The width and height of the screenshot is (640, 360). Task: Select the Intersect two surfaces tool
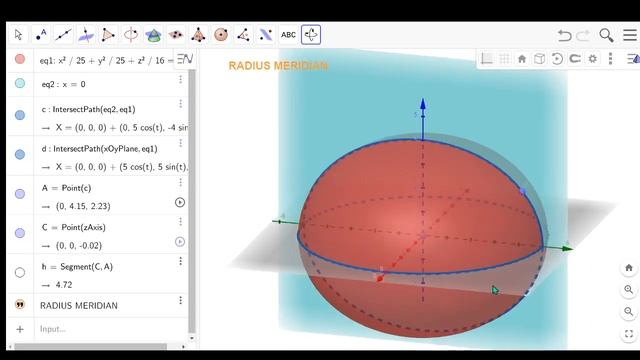(x=153, y=35)
